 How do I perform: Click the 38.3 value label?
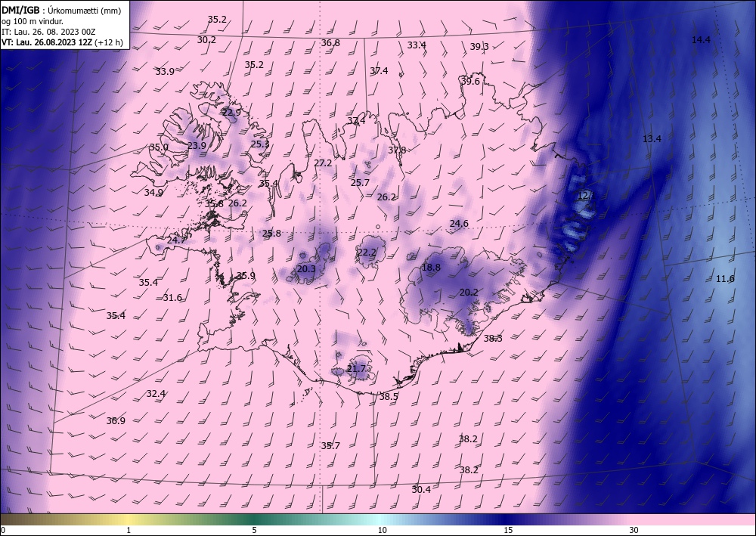(493, 339)
